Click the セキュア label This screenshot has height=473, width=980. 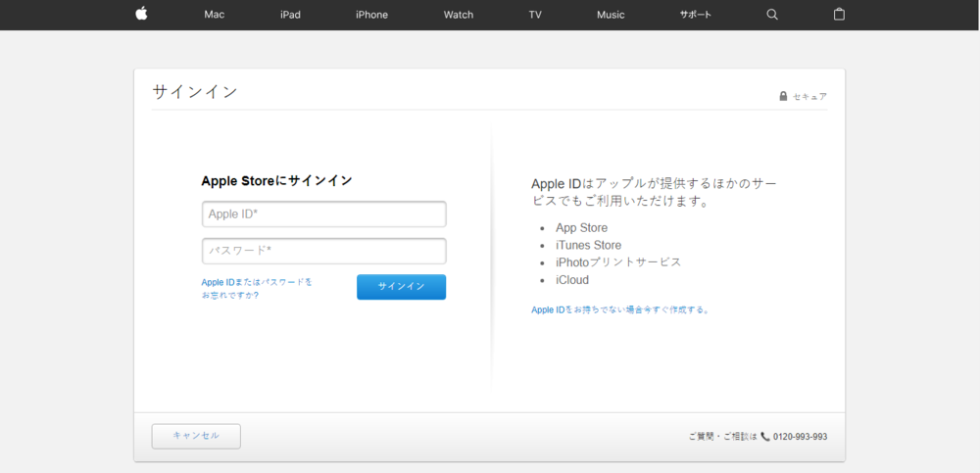pos(810,97)
